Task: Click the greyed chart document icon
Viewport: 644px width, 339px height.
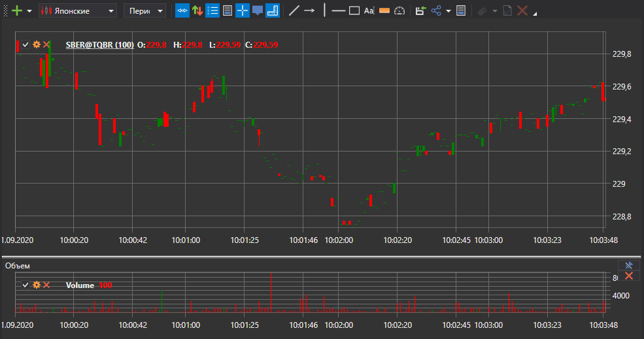Action: pos(507,10)
